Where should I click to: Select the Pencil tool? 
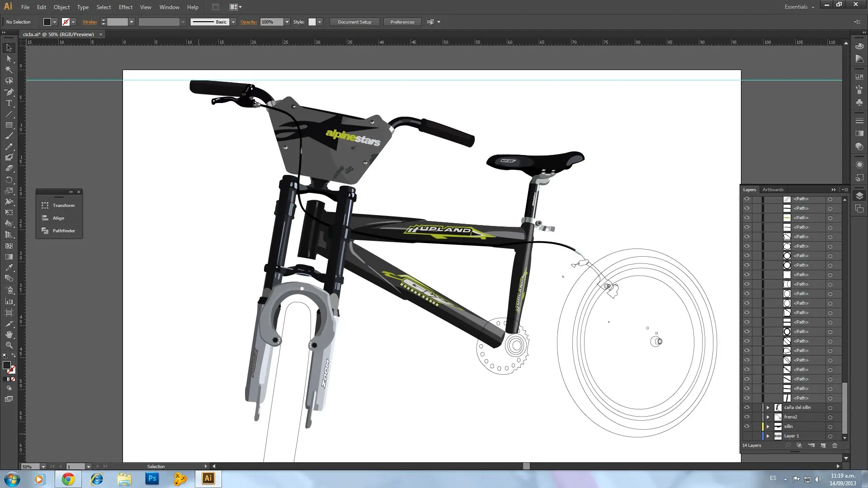9,146
